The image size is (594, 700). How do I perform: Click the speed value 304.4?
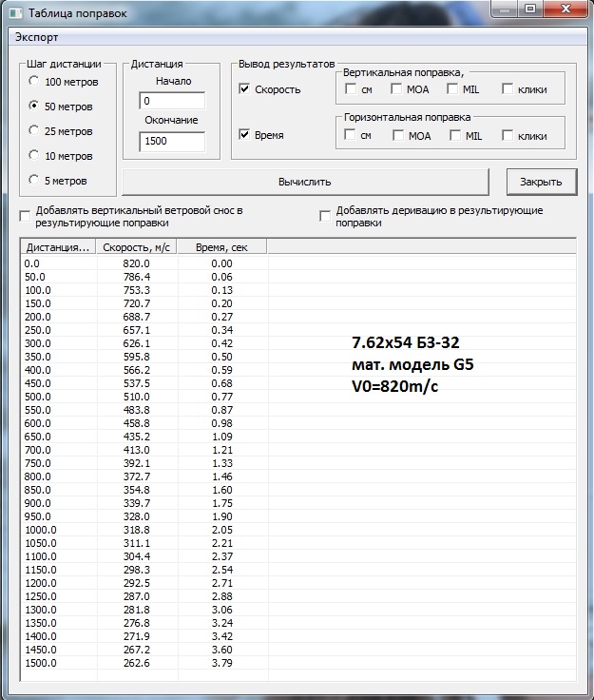pyautogui.click(x=137, y=556)
